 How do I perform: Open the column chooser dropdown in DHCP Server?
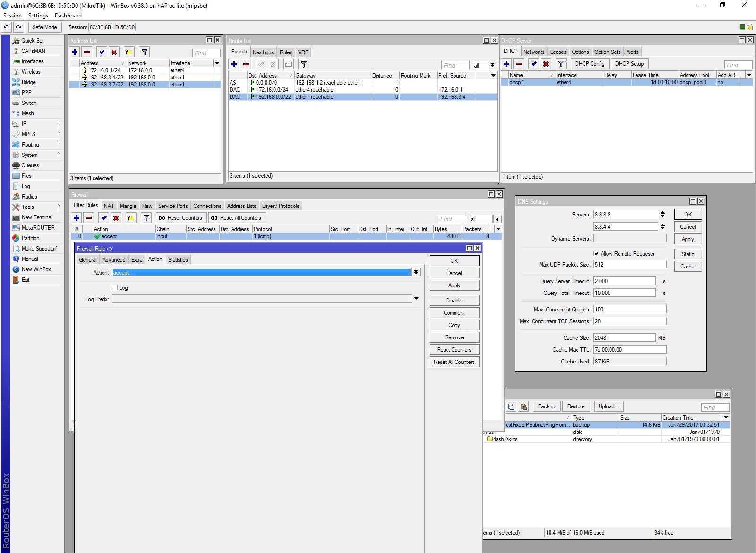pyautogui.click(x=749, y=75)
